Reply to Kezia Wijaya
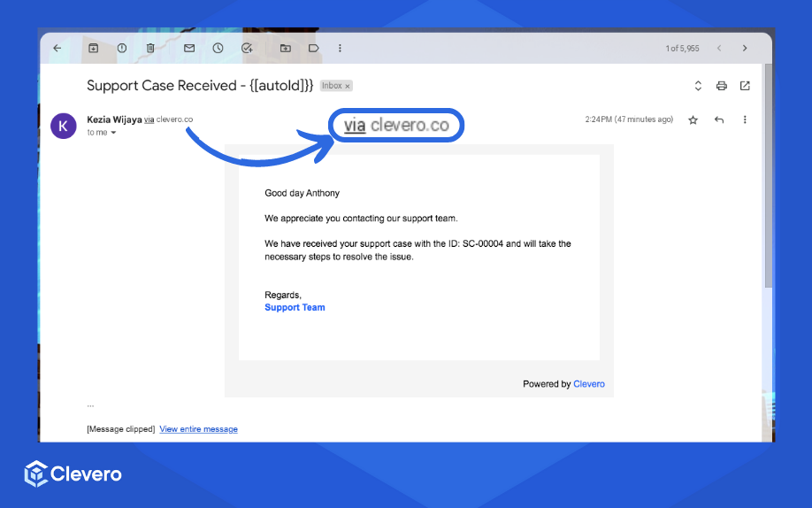Screen dimensions: 812x508 719,119
